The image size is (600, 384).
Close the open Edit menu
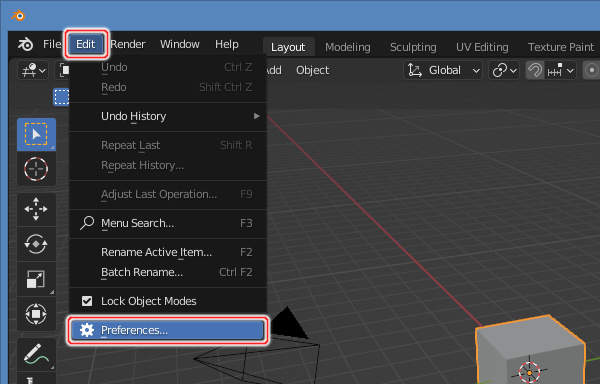86,44
